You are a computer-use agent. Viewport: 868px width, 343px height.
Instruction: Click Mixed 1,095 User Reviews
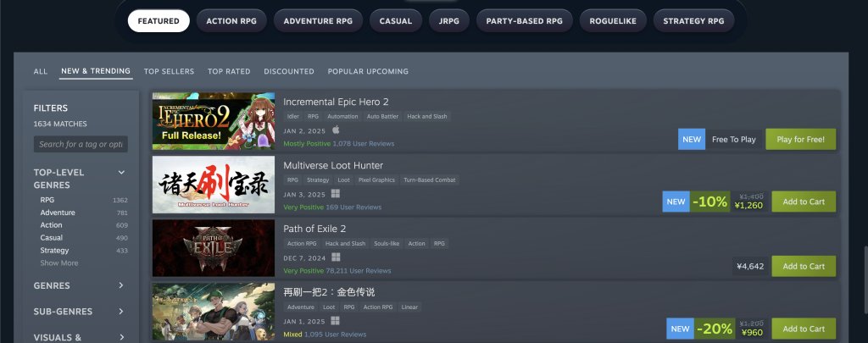coord(325,335)
